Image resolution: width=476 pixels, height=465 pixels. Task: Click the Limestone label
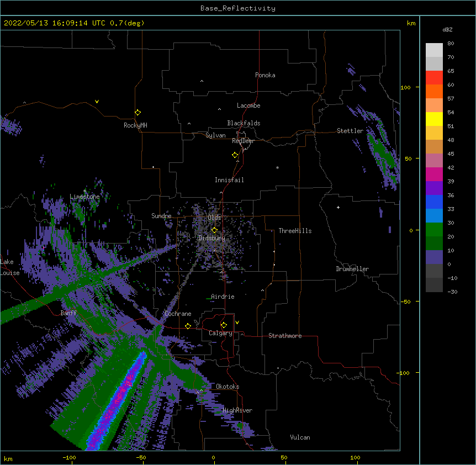(84, 197)
